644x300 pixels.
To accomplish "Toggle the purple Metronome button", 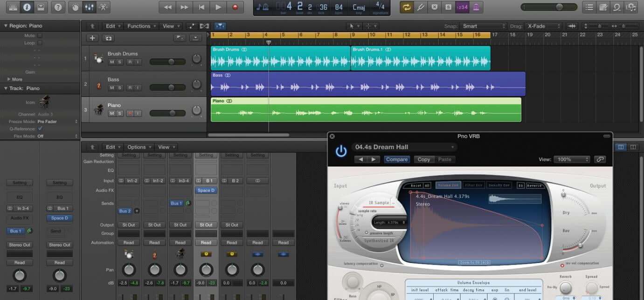I will pyautogui.click(x=476, y=7).
